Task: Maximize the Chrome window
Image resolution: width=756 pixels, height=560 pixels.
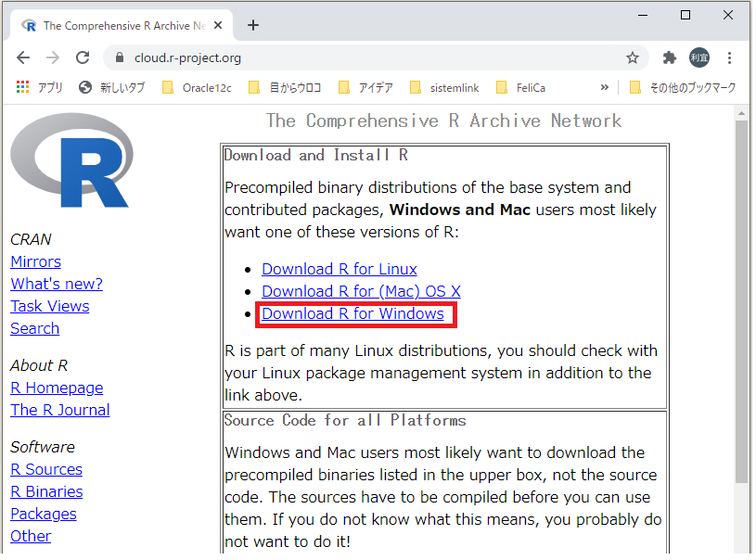Action: click(686, 15)
